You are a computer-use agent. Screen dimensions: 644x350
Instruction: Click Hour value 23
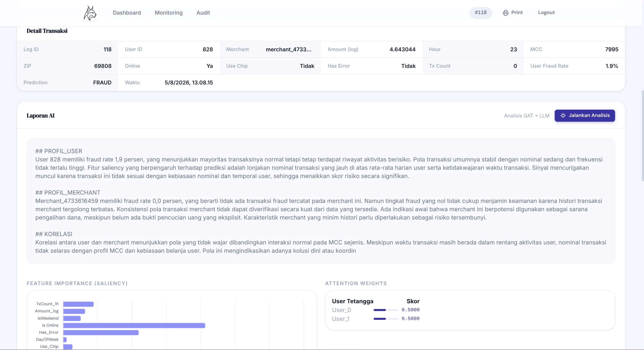[513, 49]
